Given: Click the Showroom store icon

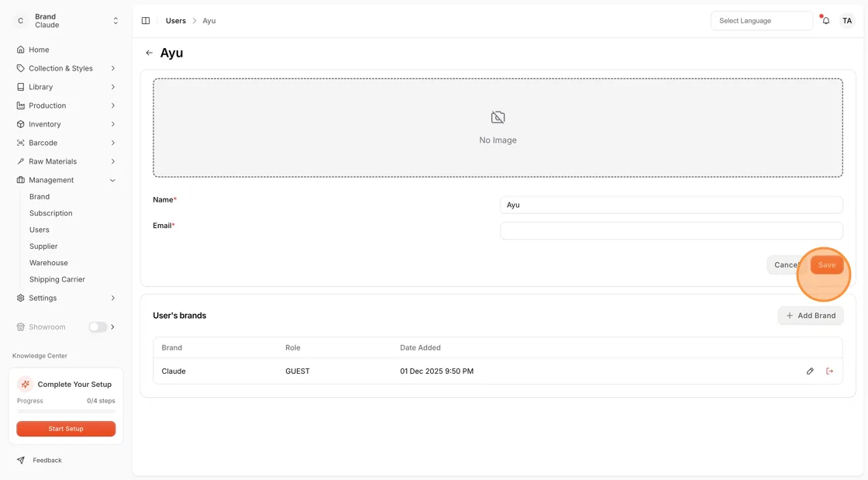Looking at the screenshot, I should point(20,326).
